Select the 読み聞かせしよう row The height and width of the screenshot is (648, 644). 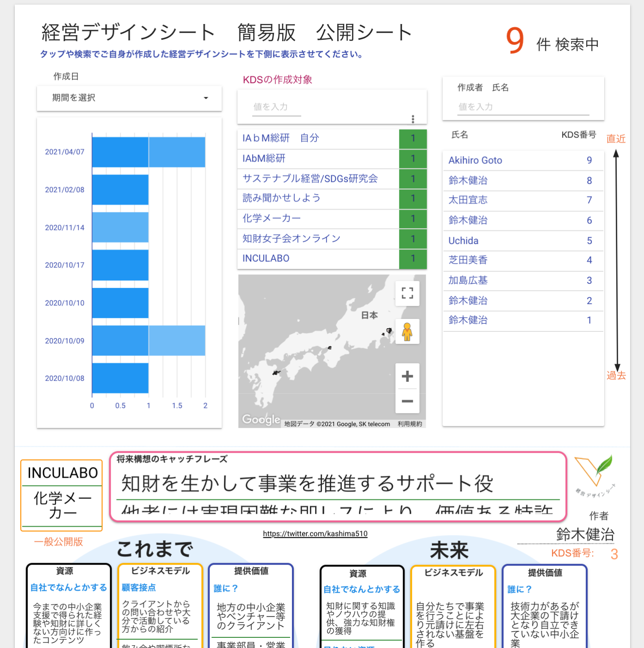(x=332, y=198)
